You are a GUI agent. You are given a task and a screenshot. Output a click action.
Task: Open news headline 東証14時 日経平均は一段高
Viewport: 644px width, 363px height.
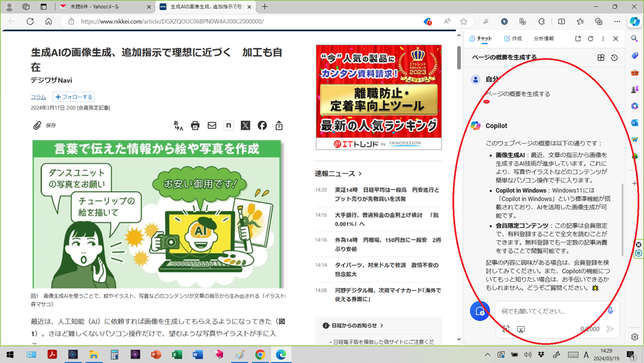click(x=387, y=194)
